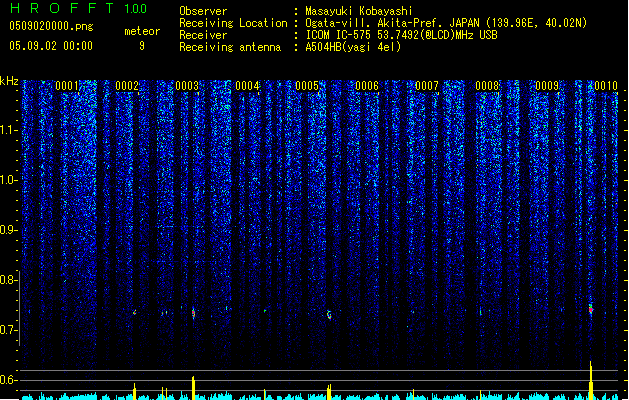The width and height of the screenshot is (629, 400).
Task: Select the filename 0509020000.png
Action: point(51,26)
